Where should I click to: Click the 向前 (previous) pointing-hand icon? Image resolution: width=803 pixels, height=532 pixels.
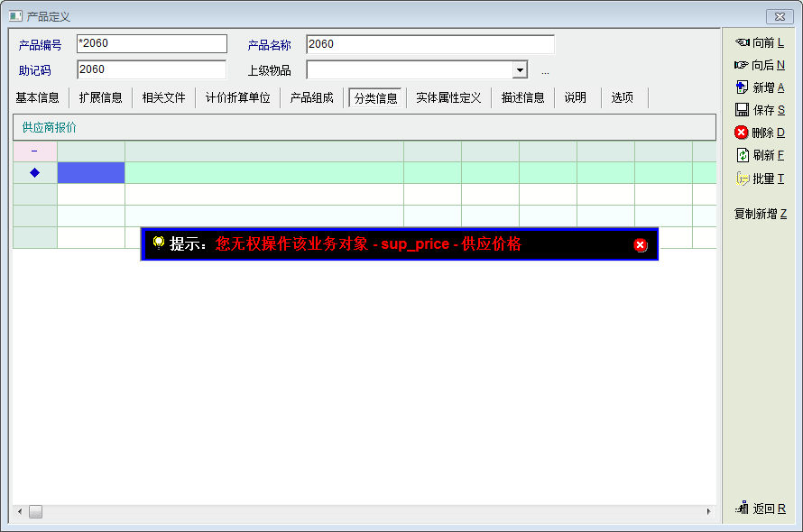point(743,42)
